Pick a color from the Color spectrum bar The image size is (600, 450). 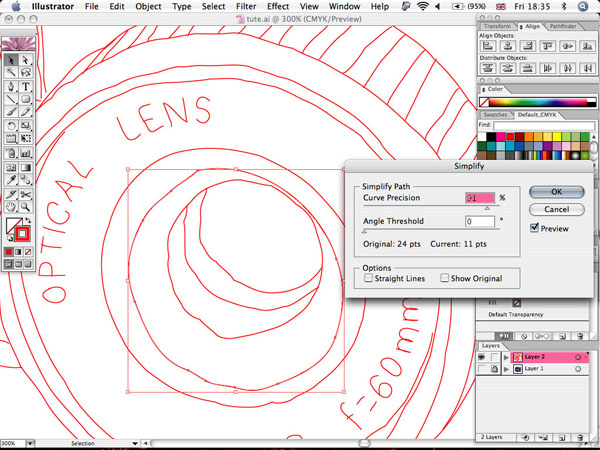tap(538, 103)
